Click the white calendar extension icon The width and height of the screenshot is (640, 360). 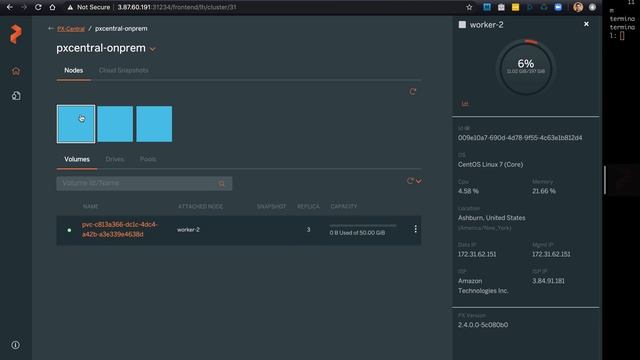point(501,7)
